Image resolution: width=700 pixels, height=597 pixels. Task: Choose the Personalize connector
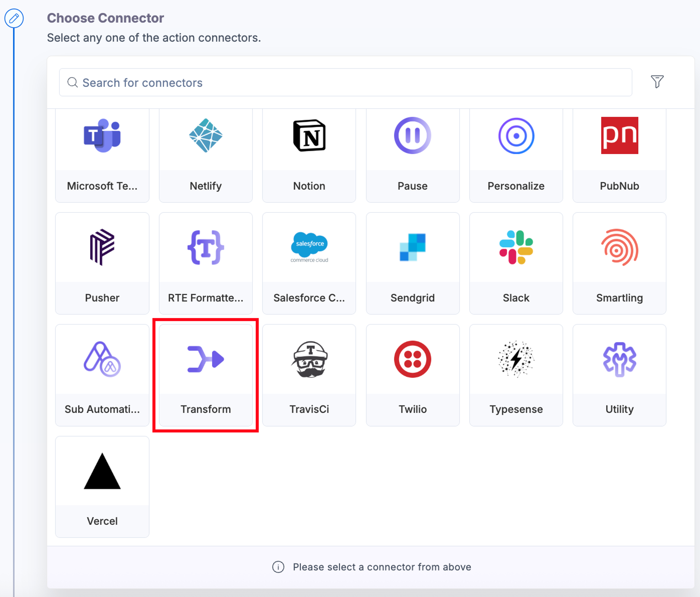(516, 156)
